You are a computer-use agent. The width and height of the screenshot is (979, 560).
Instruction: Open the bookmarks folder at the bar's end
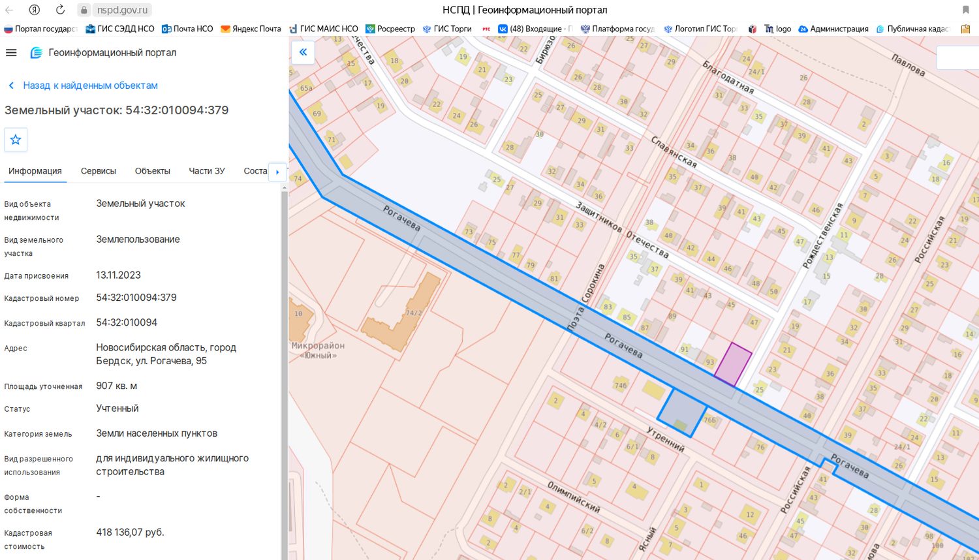pyautogui.click(x=965, y=29)
